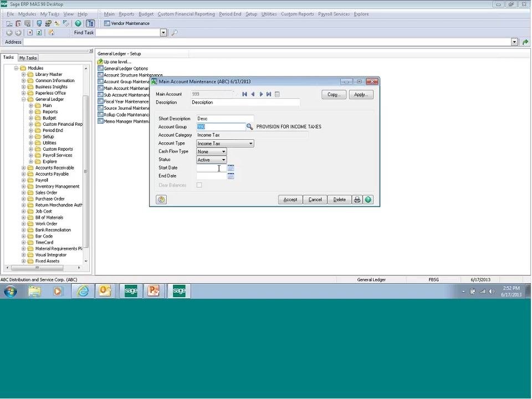Open PowerPoint from the taskbar
This screenshot has width=532, height=399.
[x=154, y=291]
